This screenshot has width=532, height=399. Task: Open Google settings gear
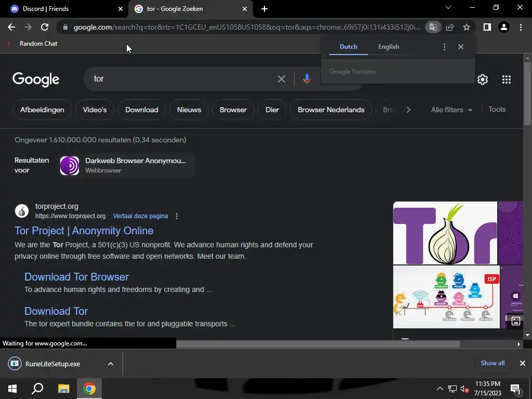point(483,79)
